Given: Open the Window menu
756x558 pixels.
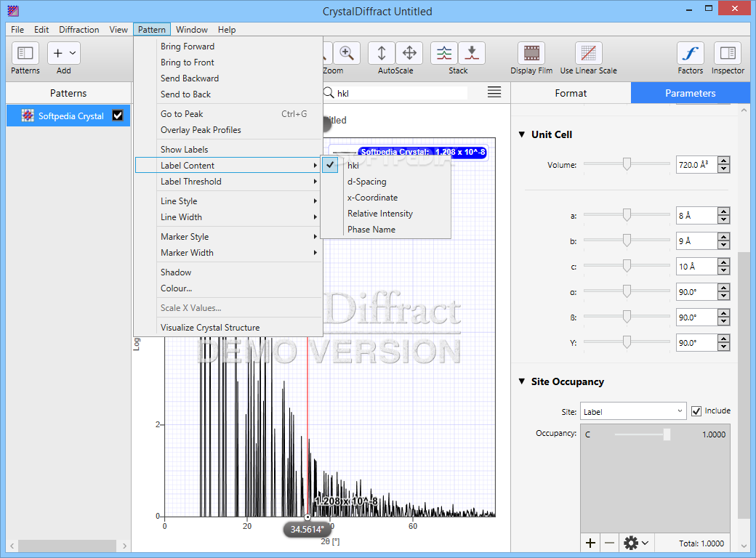Looking at the screenshot, I should click(x=191, y=29).
